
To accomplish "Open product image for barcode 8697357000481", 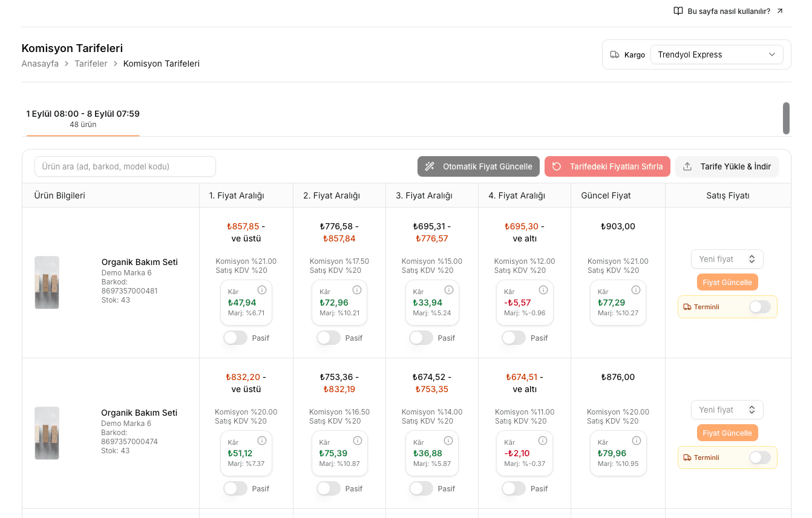I will pos(47,283).
